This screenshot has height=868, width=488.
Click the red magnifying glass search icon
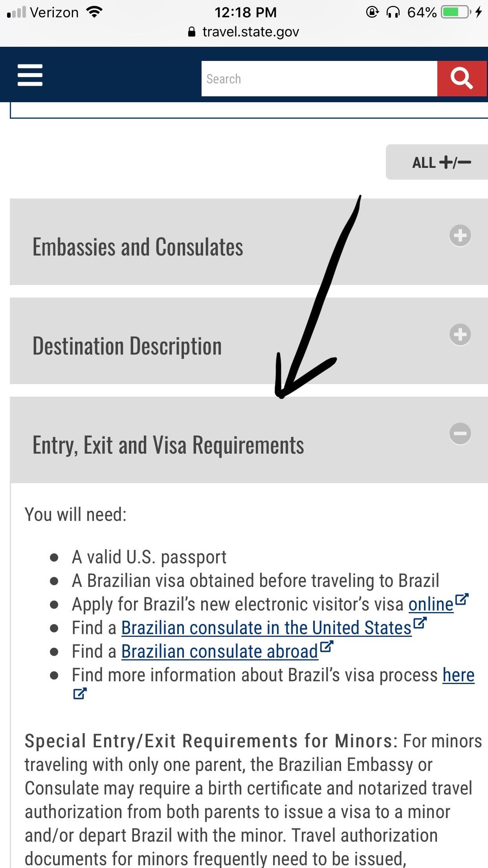[462, 78]
